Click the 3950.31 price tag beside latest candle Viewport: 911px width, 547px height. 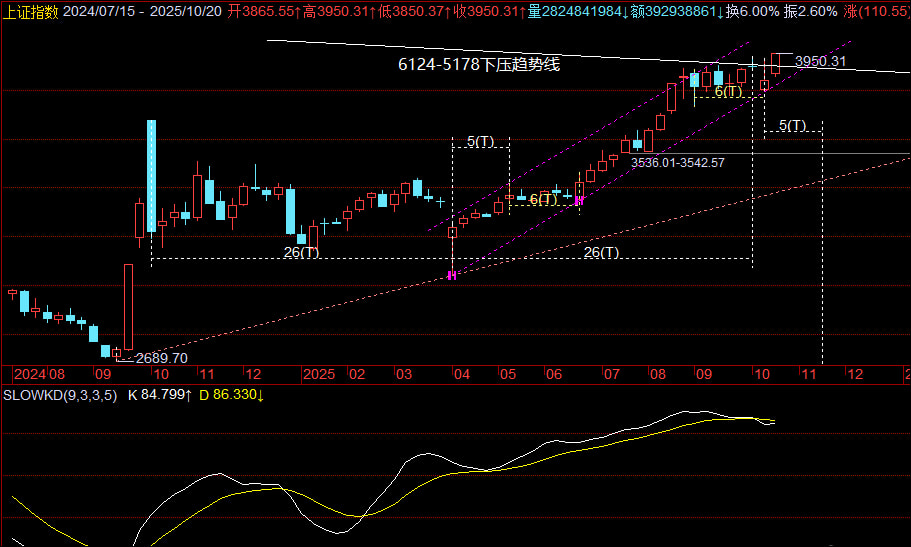820,62
